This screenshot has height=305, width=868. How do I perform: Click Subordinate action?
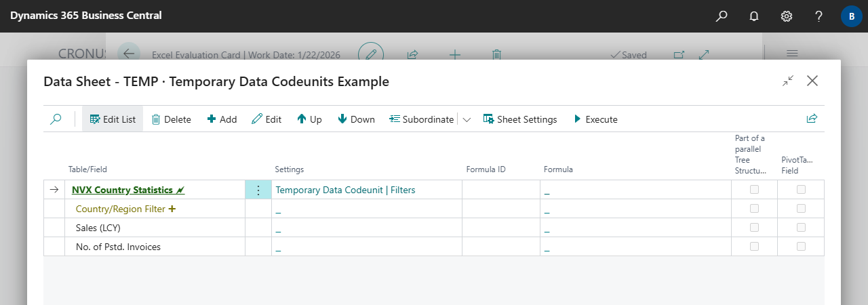click(421, 119)
